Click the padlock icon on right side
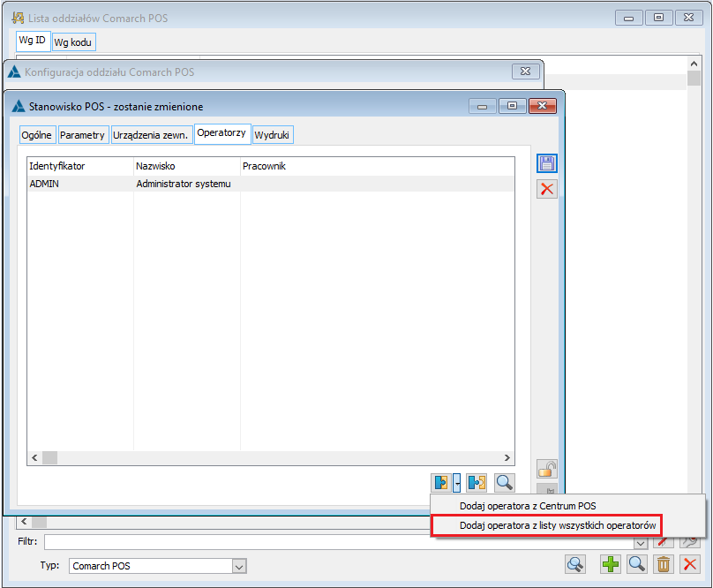 547,468
